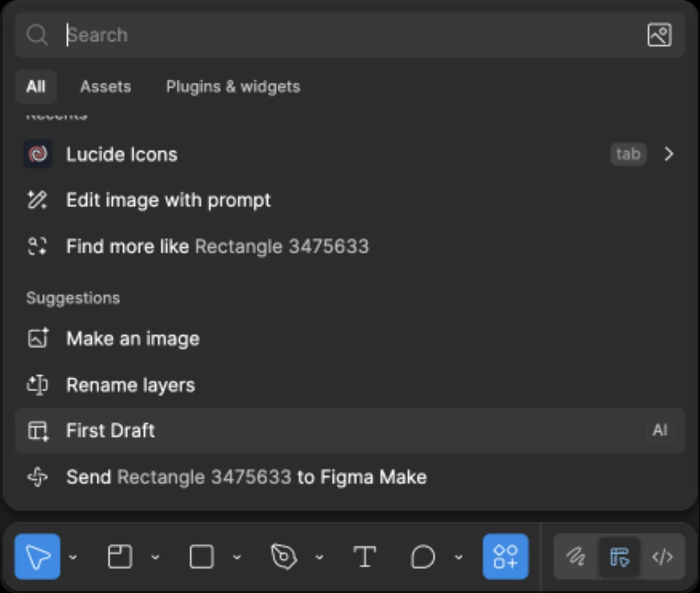Open the Lucide Icons plugin entry
700x593 pixels.
pos(350,154)
